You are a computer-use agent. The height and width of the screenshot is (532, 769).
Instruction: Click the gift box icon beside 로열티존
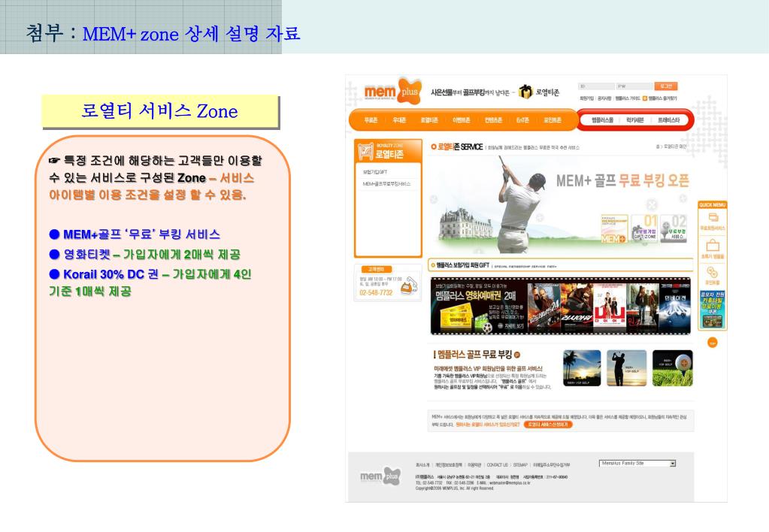pyautogui.click(x=525, y=91)
